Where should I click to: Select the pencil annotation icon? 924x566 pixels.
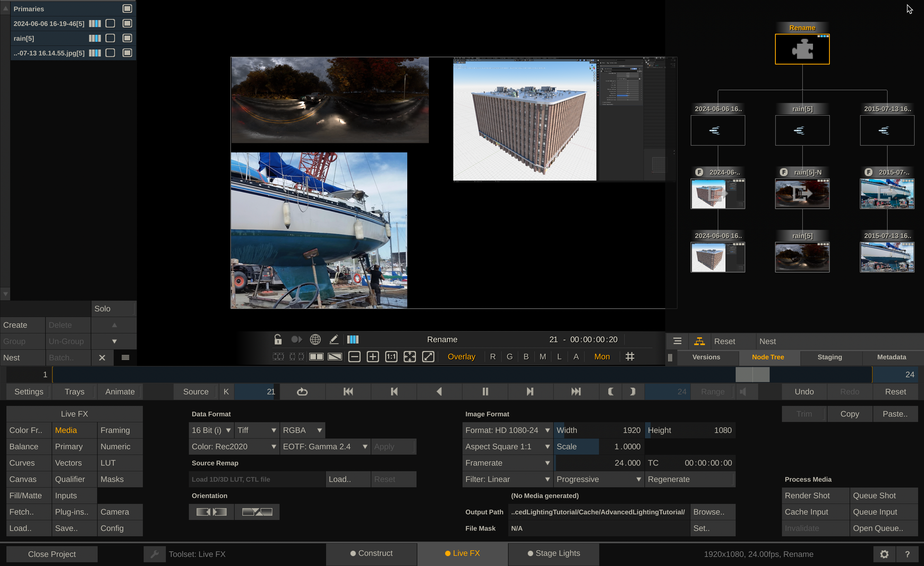tap(334, 340)
